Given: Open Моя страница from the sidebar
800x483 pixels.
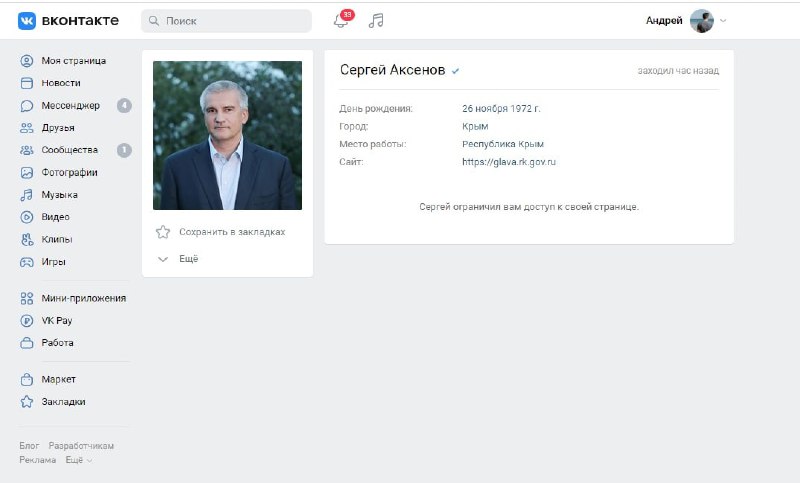Looking at the screenshot, I should 74,61.
